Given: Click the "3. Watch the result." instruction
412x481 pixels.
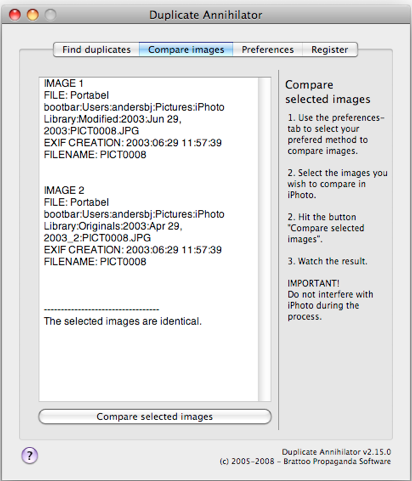Looking at the screenshot, I should pyautogui.click(x=327, y=261).
